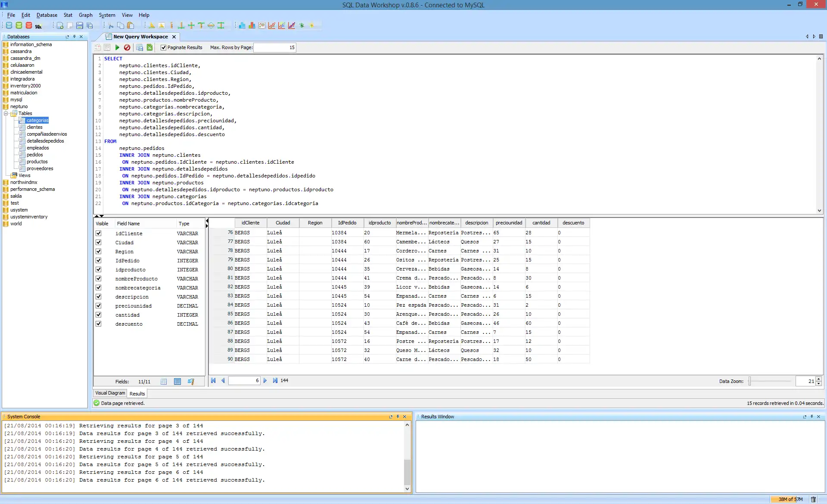Click the Export Results icon
The width and height of the screenshot is (827, 504).
coord(150,47)
